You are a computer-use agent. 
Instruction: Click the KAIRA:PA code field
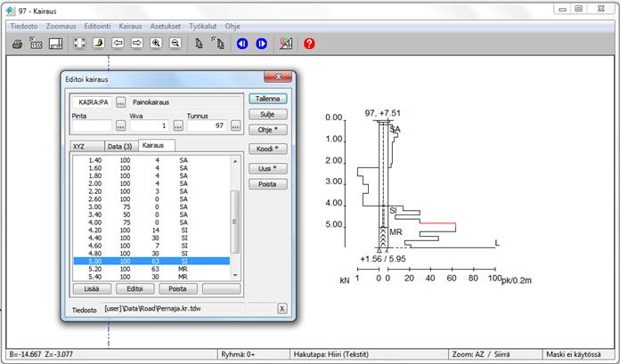click(x=93, y=102)
